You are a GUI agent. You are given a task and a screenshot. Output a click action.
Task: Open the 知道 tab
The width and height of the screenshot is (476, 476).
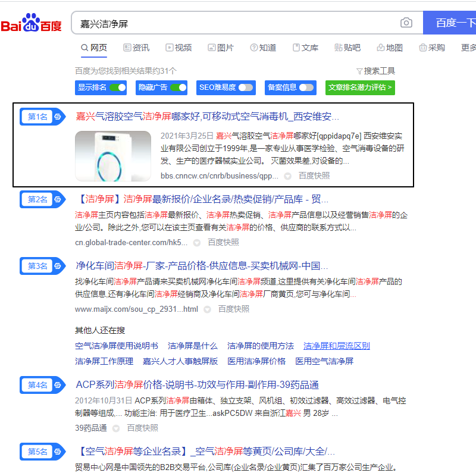click(263, 48)
